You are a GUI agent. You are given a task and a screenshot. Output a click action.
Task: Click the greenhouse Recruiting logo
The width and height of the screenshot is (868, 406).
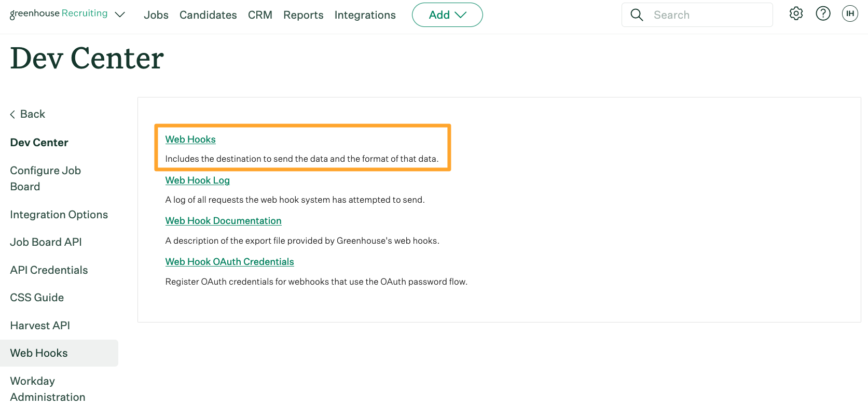pyautogui.click(x=59, y=13)
